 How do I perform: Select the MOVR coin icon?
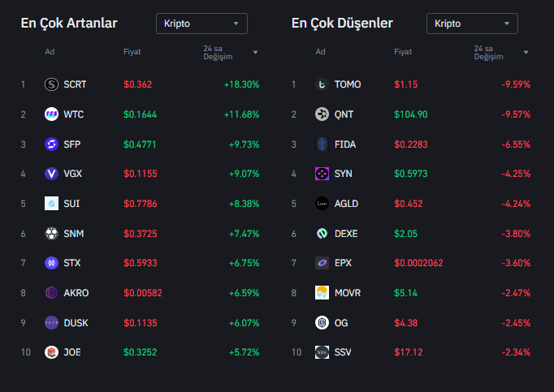322,293
